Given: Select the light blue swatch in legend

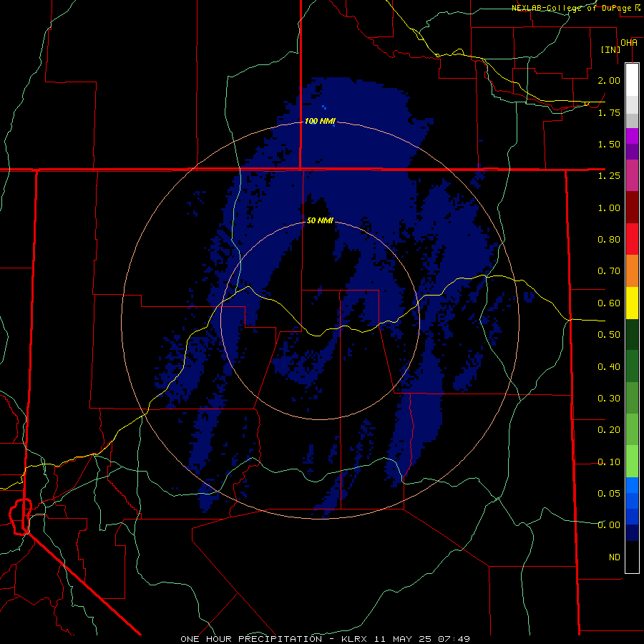Looking at the screenshot, I should pos(632,485).
